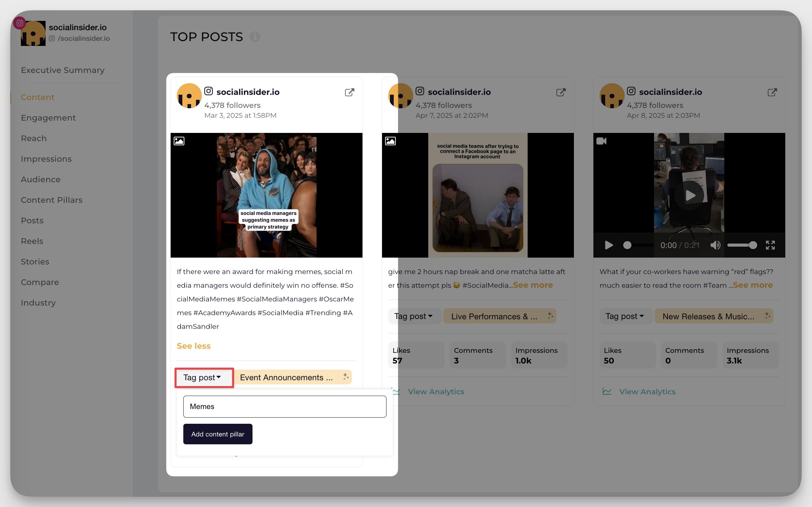Click the video progress seek slider
This screenshot has width=812, height=507.
tap(638, 245)
